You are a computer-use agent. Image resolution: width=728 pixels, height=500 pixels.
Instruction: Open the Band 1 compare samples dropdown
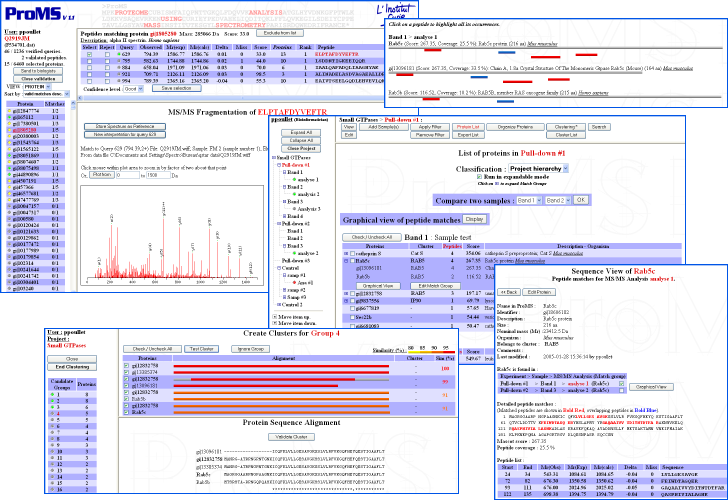point(529,201)
